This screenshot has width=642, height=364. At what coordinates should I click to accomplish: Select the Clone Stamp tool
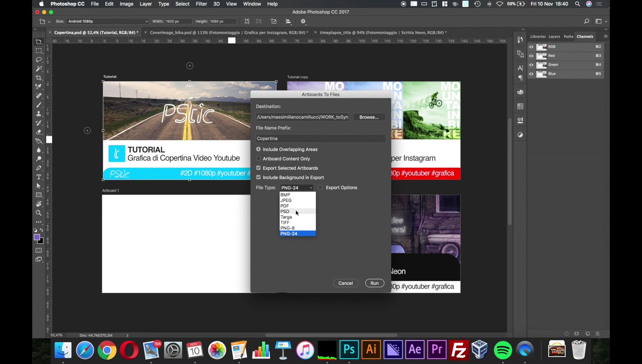point(39,114)
